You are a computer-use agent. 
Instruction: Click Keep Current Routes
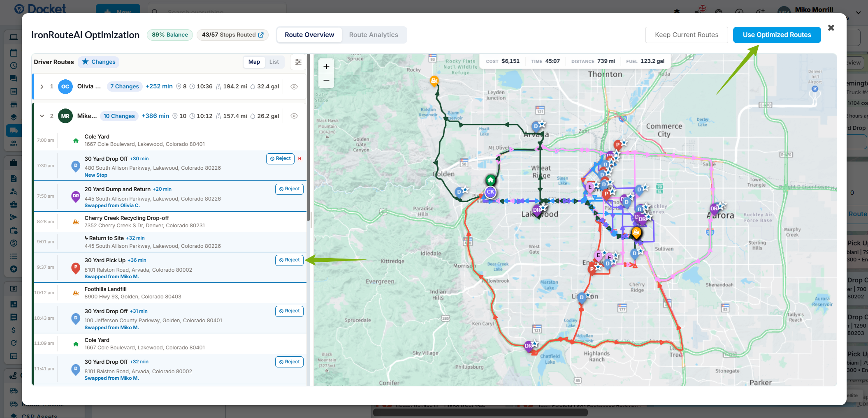(x=687, y=35)
